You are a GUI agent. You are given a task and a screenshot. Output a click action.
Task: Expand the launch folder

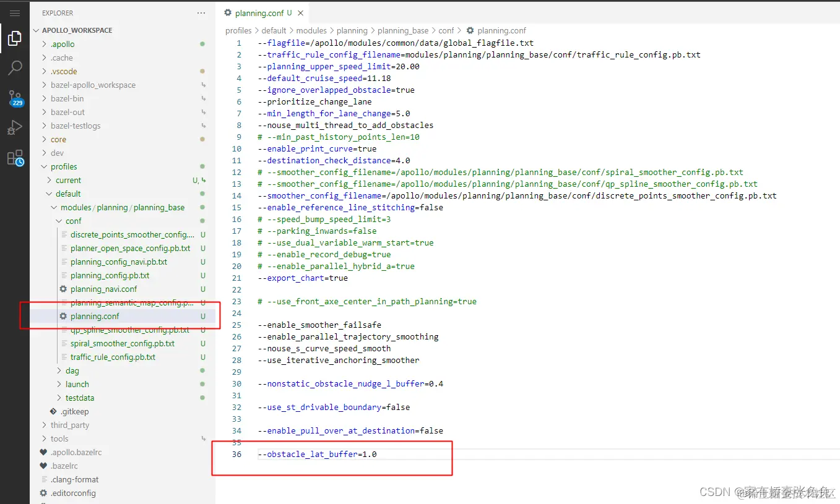coord(77,384)
